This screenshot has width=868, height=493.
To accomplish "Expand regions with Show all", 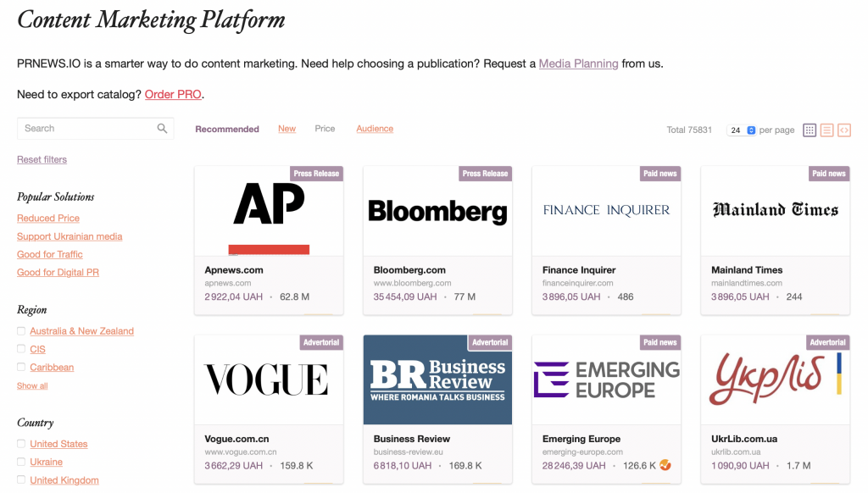I will 32,385.
